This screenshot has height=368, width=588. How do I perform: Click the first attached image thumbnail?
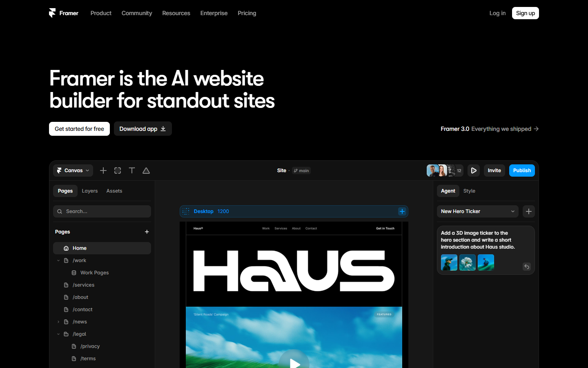pos(449,263)
